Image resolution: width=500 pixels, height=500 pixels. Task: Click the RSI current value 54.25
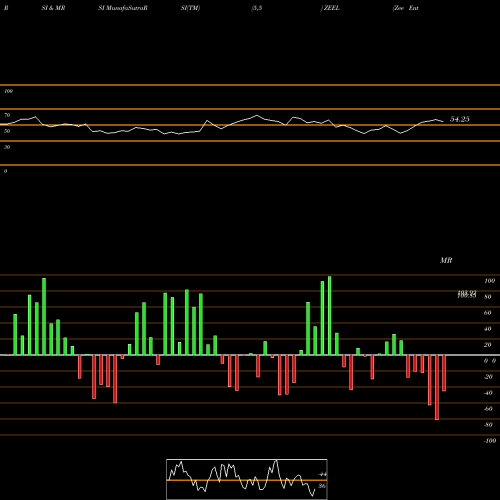460,119
